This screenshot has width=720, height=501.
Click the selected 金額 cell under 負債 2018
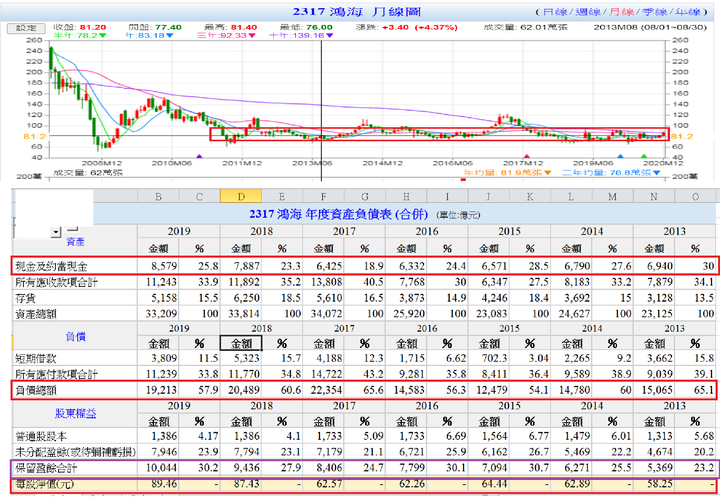point(241,343)
